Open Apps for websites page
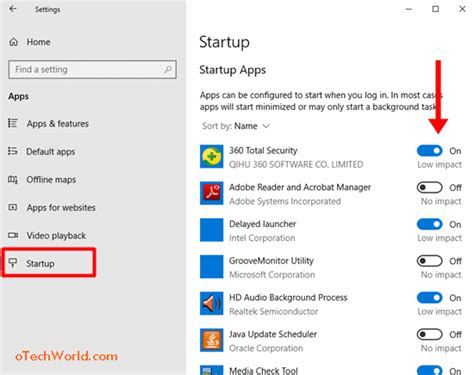 point(61,208)
